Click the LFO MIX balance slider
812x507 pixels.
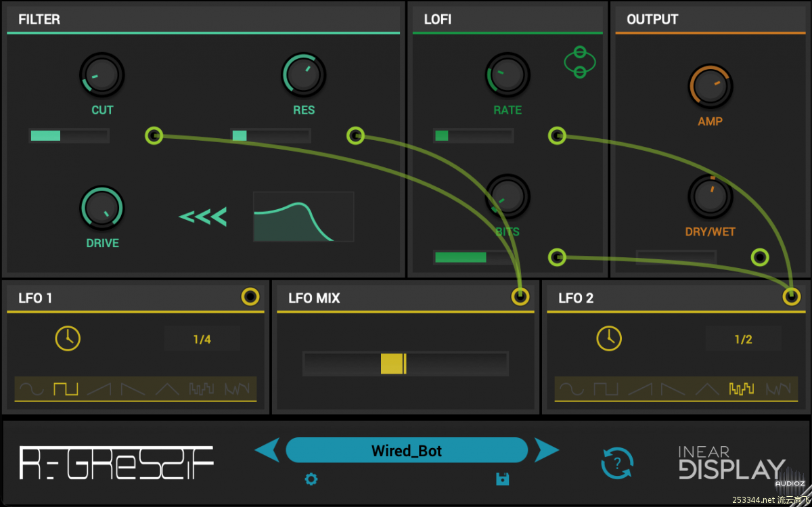[x=405, y=363]
